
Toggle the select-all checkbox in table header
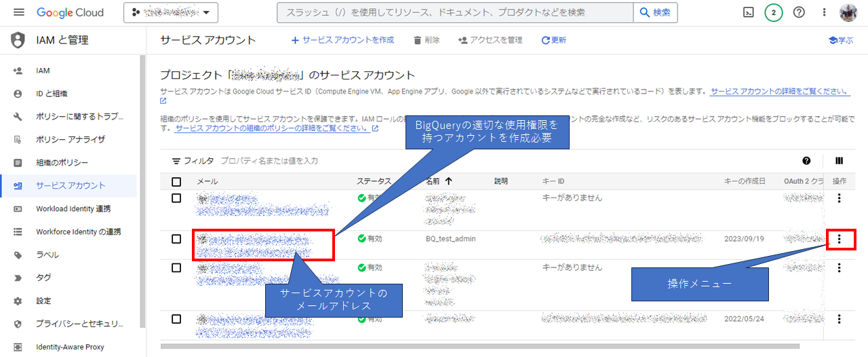pos(176,181)
